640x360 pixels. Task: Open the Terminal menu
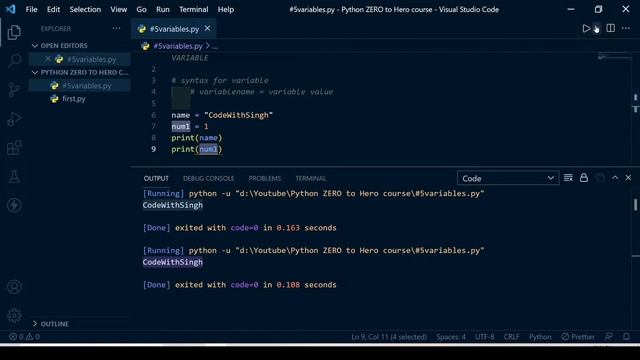pos(193,9)
